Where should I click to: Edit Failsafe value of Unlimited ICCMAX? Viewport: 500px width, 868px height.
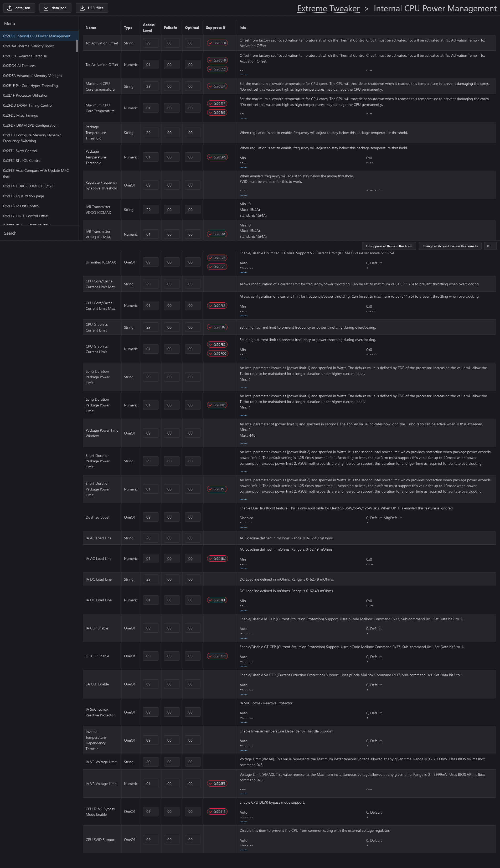[171, 262]
